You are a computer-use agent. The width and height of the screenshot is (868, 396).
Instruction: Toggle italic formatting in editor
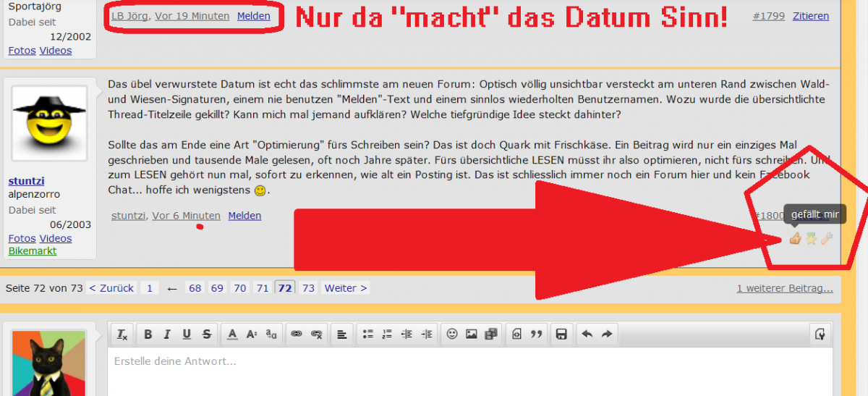coord(167,334)
